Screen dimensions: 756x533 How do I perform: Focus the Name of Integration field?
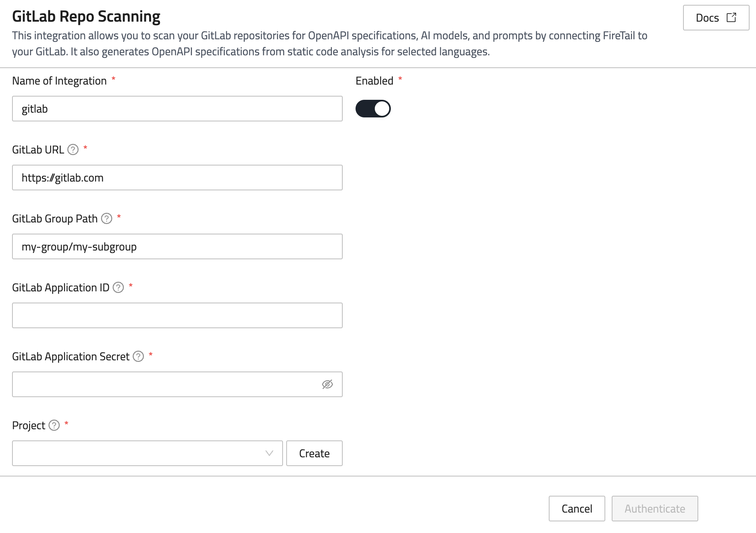(177, 109)
